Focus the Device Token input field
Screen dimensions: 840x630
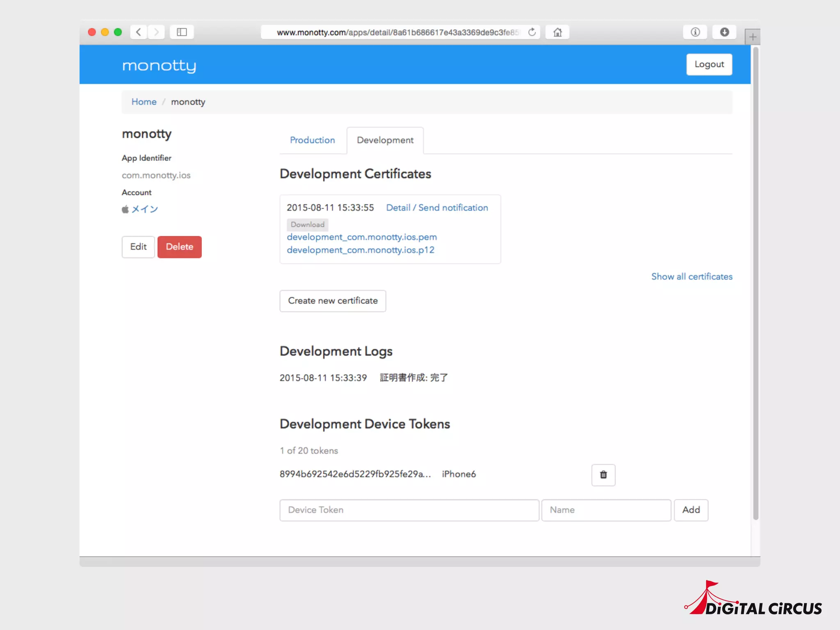point(409,510)
